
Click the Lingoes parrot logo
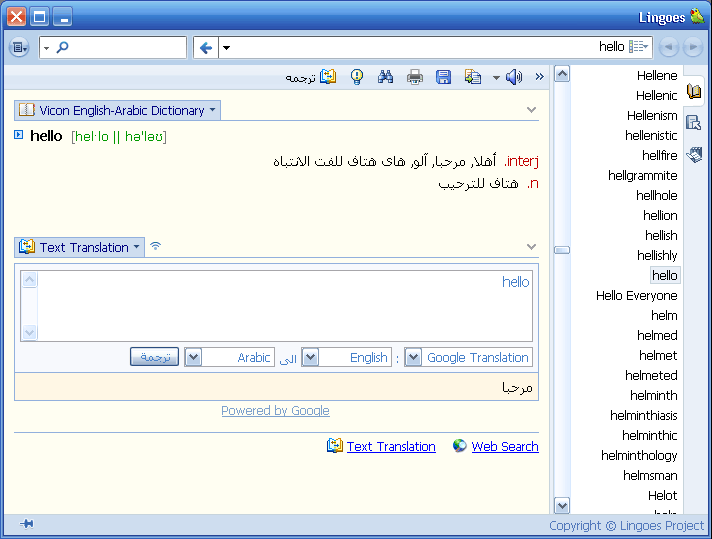click(697, 15)
